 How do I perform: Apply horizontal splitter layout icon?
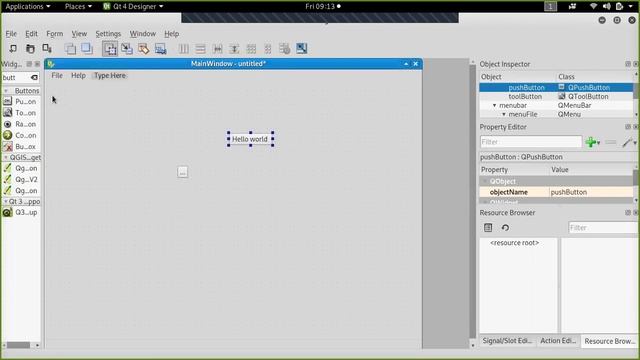coord(218,49)
